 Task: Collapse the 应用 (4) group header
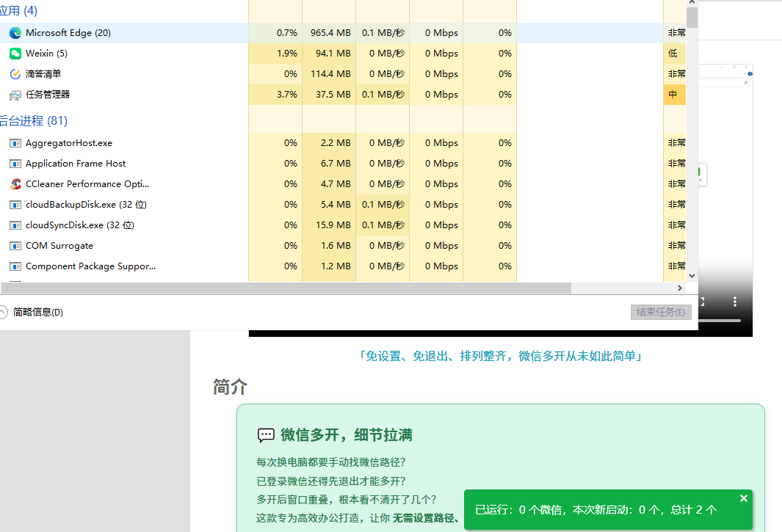click(18, 10)
